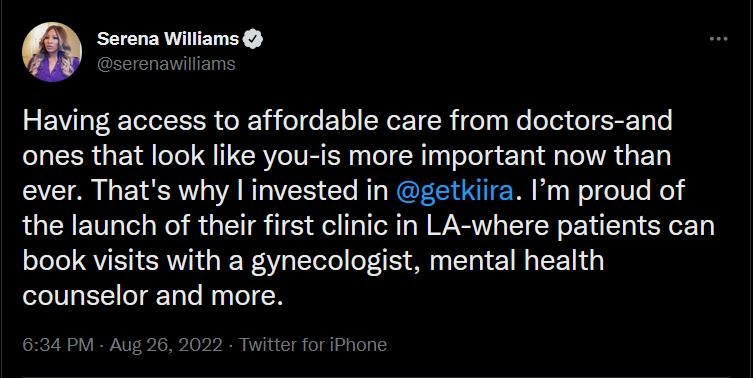753x378 pixels.
Task: Click 'doctors-and' at the first line's end
Action: tap(594, 121)
